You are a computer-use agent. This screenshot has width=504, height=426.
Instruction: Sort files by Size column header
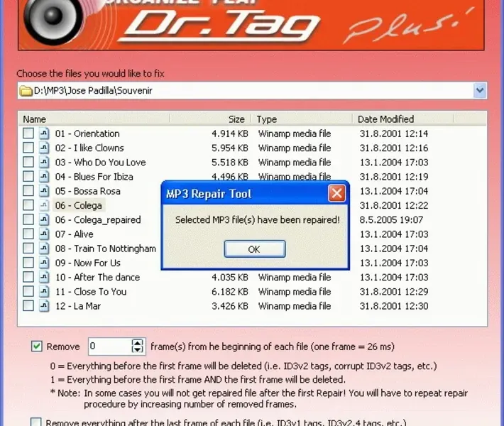[x=210, y=119]
